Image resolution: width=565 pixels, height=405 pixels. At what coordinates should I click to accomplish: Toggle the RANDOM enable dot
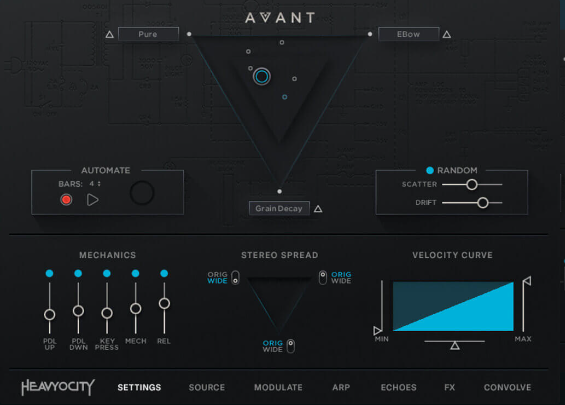pyautogui.click(x=430, y=170)
